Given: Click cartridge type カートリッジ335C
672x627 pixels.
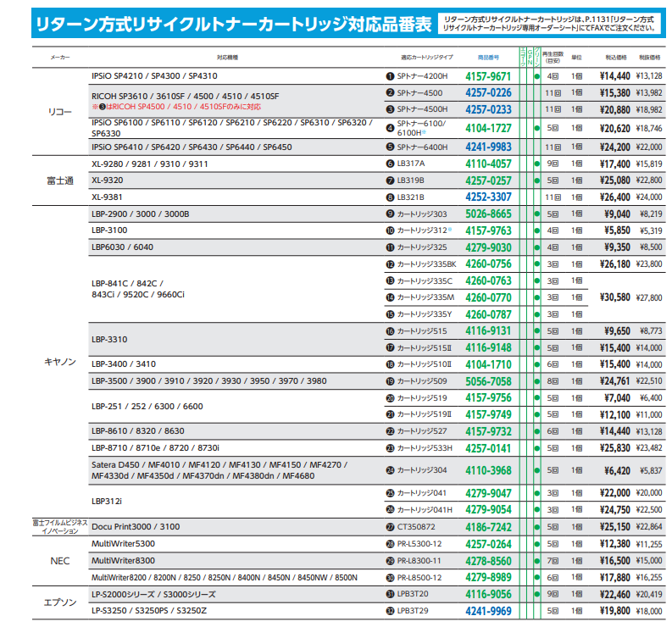Looking at the screenshot, I should [425, 280].
